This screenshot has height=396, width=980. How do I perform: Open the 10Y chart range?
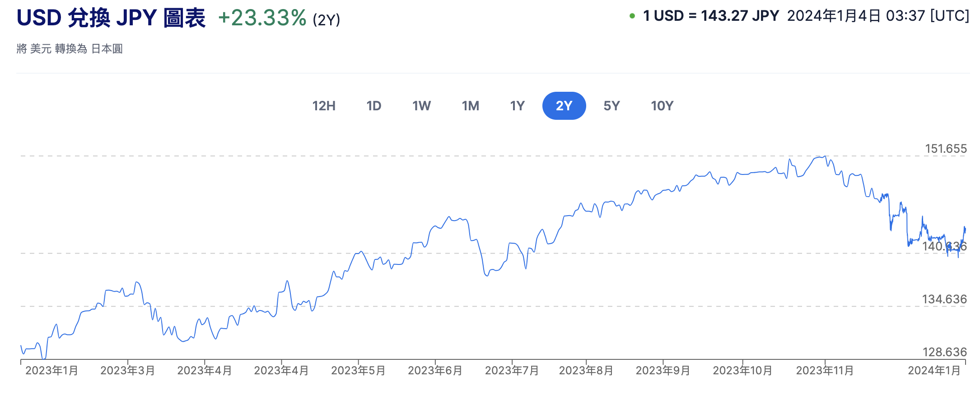coord(662,106)
